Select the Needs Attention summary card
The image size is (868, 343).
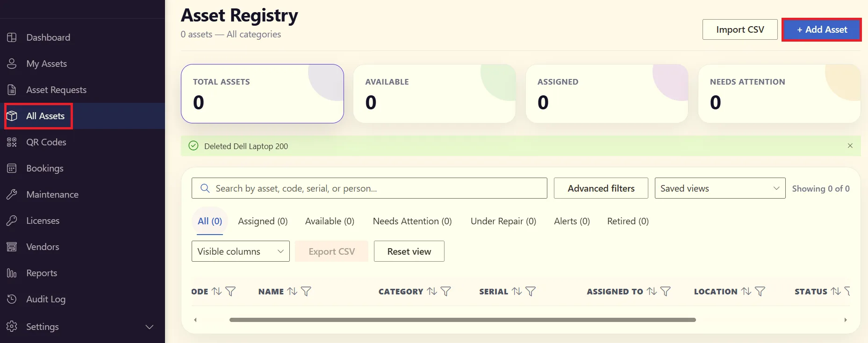click(779, 93)
